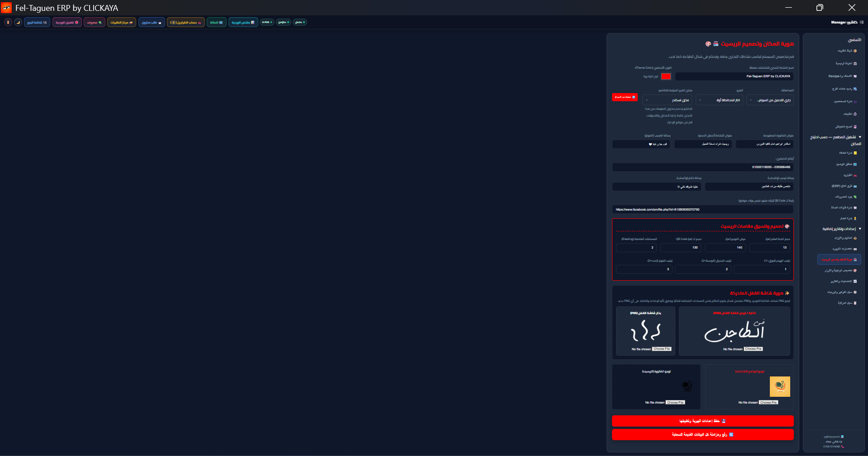Viewport: 868px width, 456px height.
Task: Click the متزامن sync status badge
Action: point(283,22)
